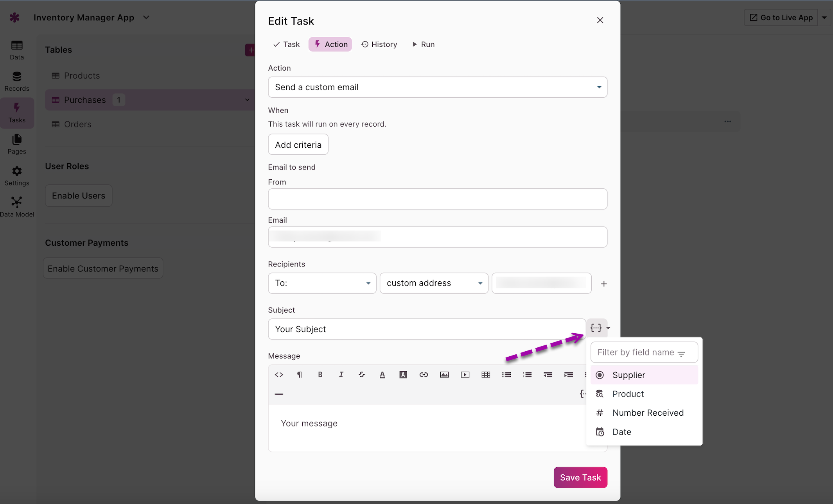This screenshot has height=504, width=833.
Task: Pick the text color tool
Action: tap(382, 375)
